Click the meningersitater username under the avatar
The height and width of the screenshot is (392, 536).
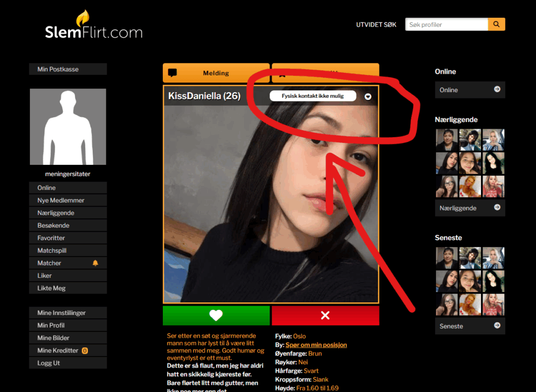click(68, 174)
